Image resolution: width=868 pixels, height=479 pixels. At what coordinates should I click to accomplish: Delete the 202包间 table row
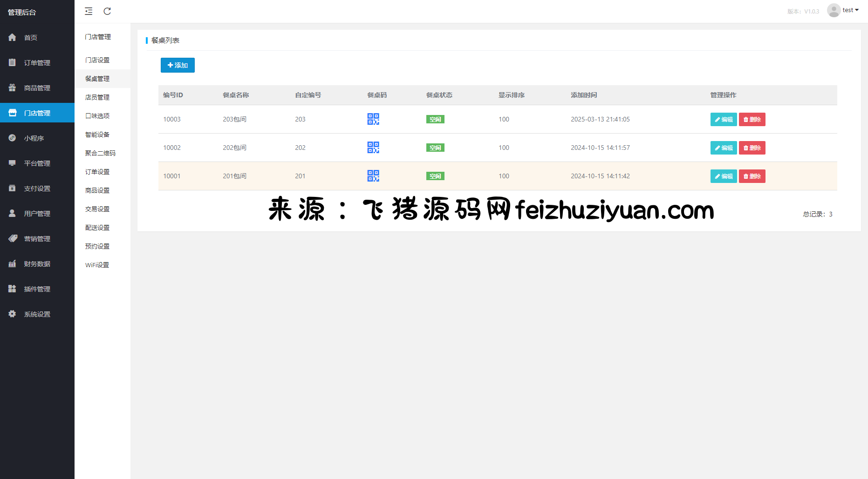tap(752, 148)
